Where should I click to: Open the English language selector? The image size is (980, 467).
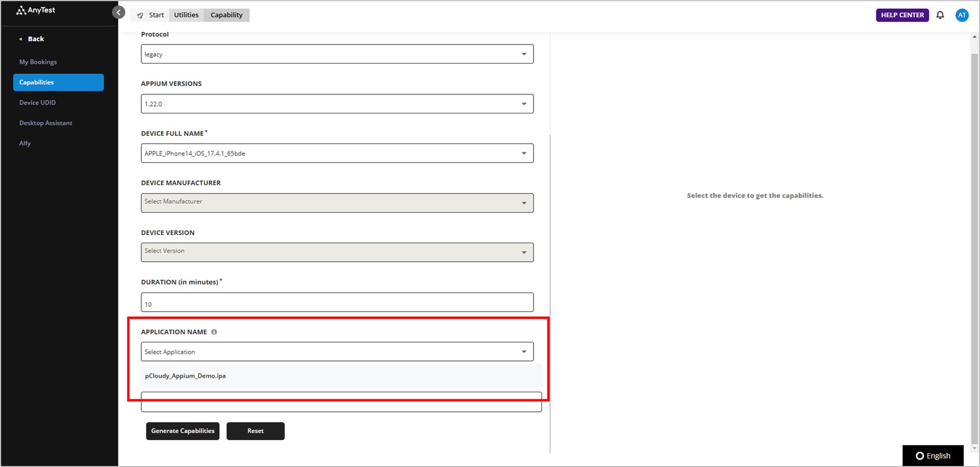click(x=933, y=456)
